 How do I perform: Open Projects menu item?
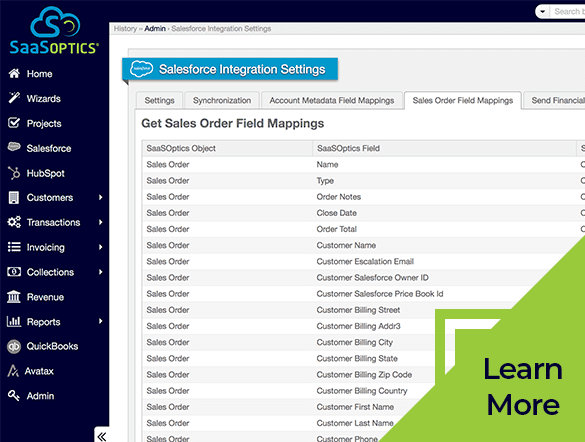pos(44,123)
